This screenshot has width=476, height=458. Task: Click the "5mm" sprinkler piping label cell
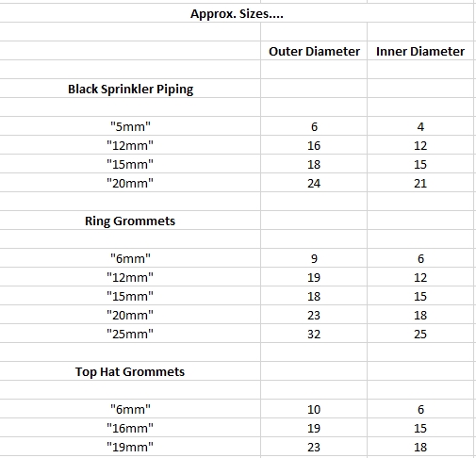pos(130,126)
